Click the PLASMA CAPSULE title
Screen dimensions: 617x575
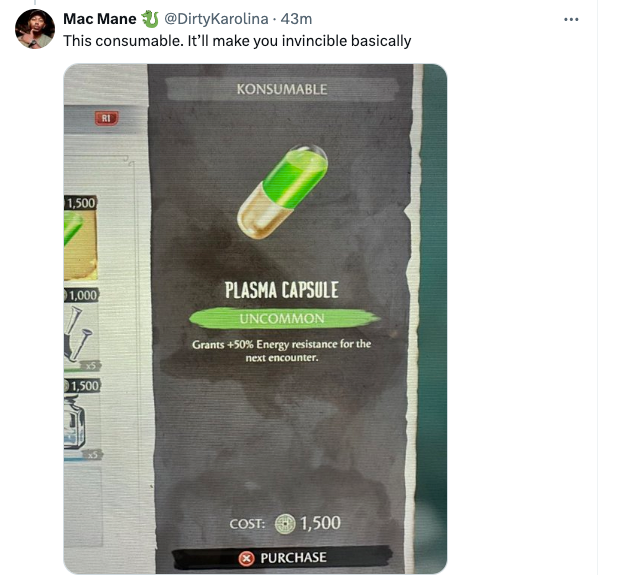coord(282,290)
